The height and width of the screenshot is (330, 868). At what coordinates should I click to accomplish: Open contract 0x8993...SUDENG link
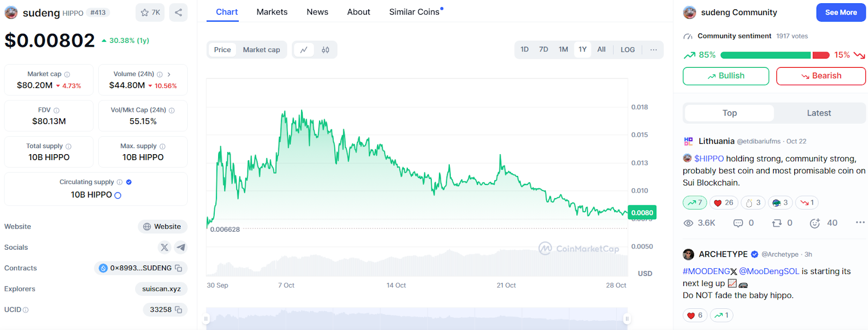click(x=141, y=268)
